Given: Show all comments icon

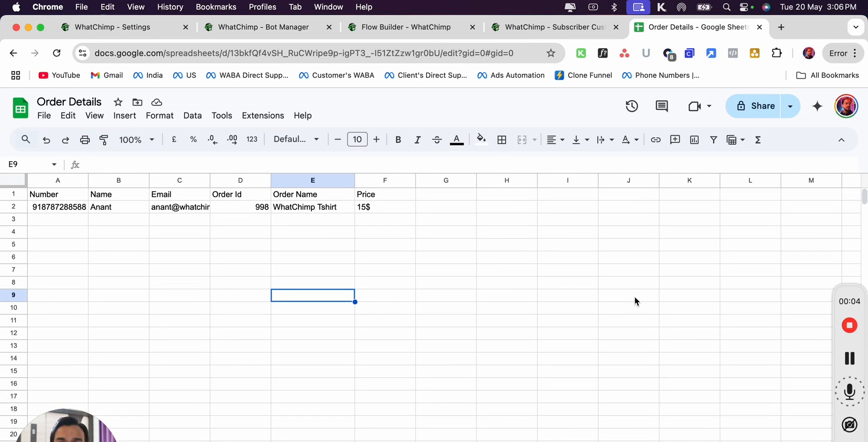Looking at the screenshot, I should 662,106.
